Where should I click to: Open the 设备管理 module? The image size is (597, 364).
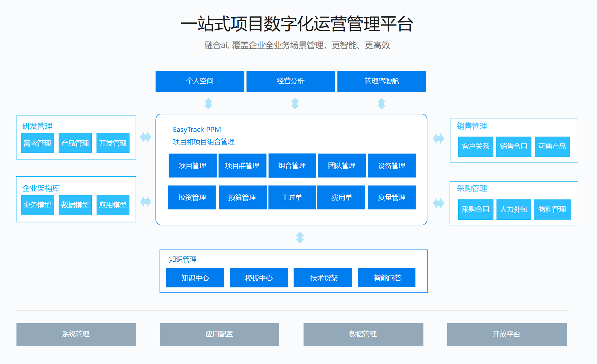pyautogui.click(x=392, y=166)
